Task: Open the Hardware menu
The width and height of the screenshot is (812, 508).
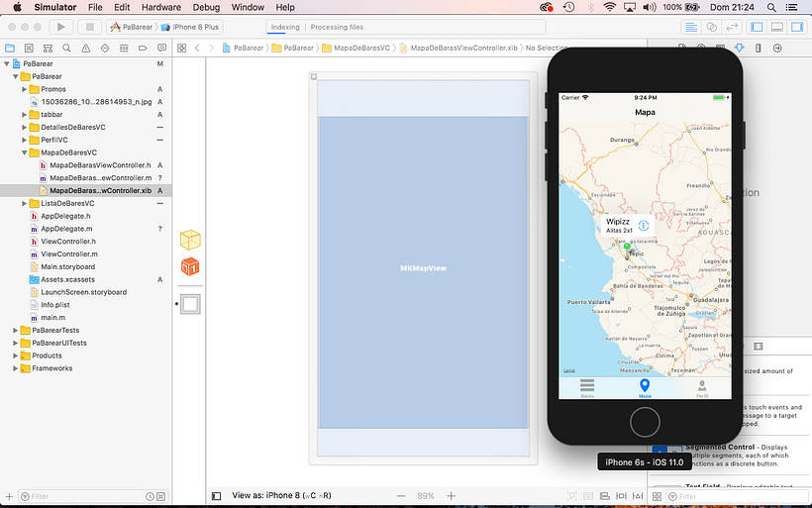Action: 161,7
